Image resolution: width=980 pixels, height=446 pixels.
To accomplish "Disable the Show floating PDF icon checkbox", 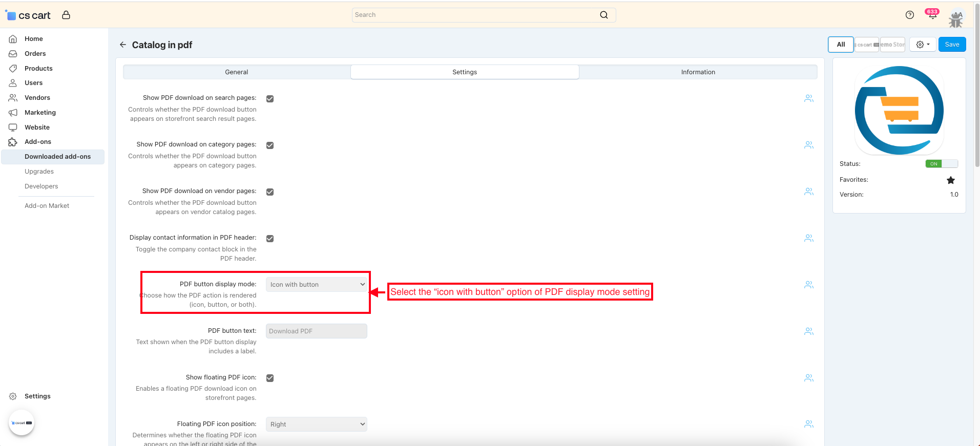I will pos(270,378).
